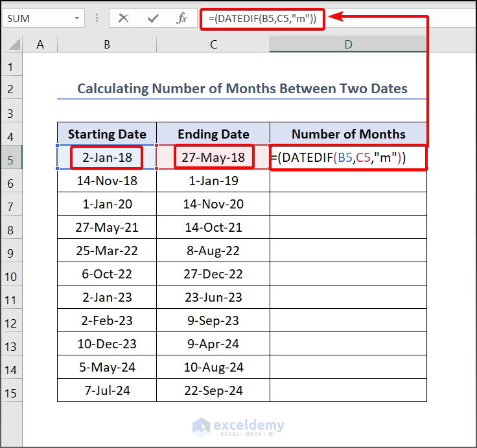The width and height of the screenshot is (477, 448).
Task: Click cell D5 containing DATEDIF formula
Action: 348,157
